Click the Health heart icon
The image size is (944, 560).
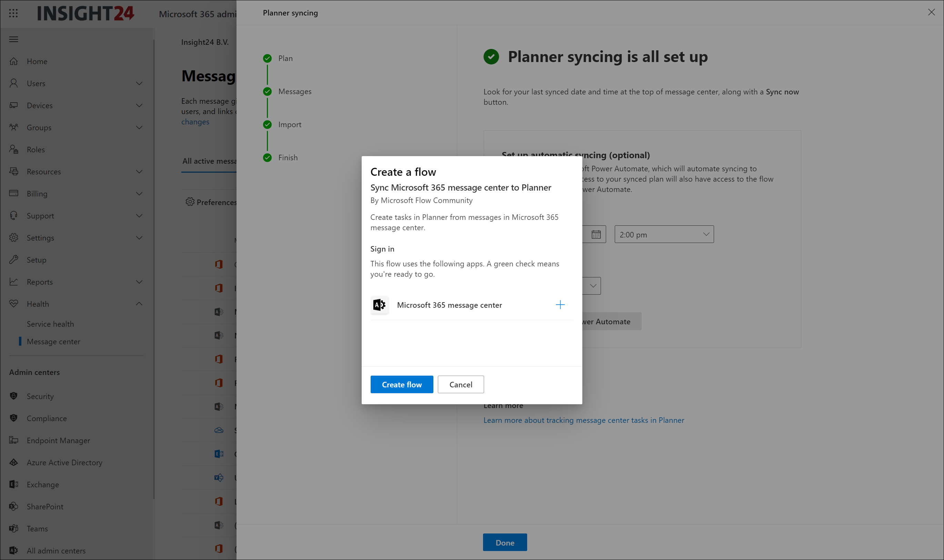click(13, 304)
